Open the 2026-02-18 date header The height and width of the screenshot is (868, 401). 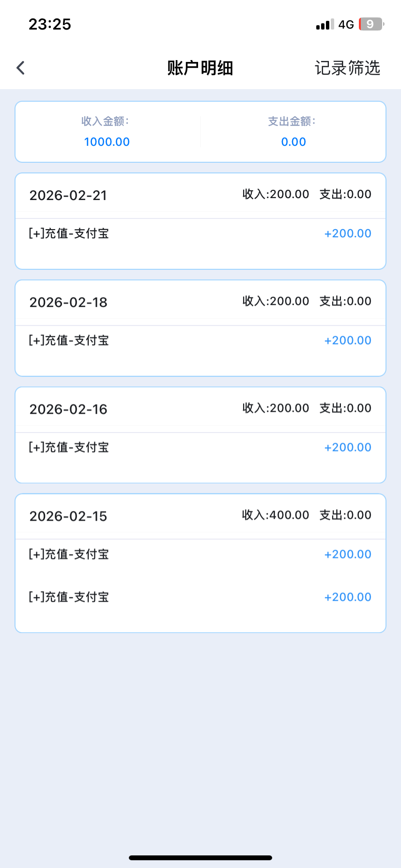(x=68, y=302)
